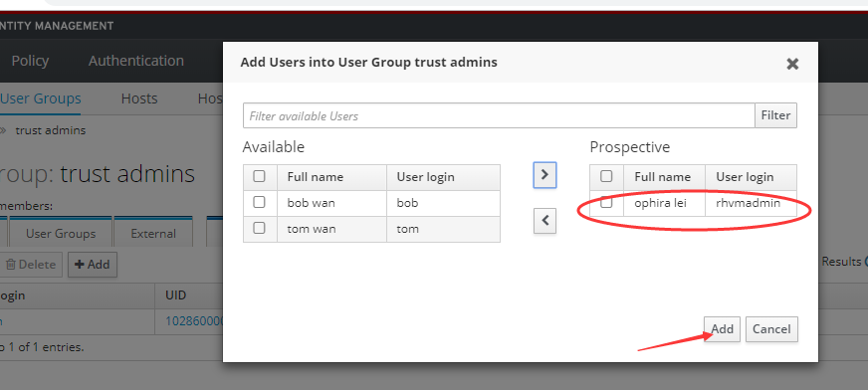Select the 'tom wan' full name cell
Viewport: 868px width, 390px height.
(331, 229)
